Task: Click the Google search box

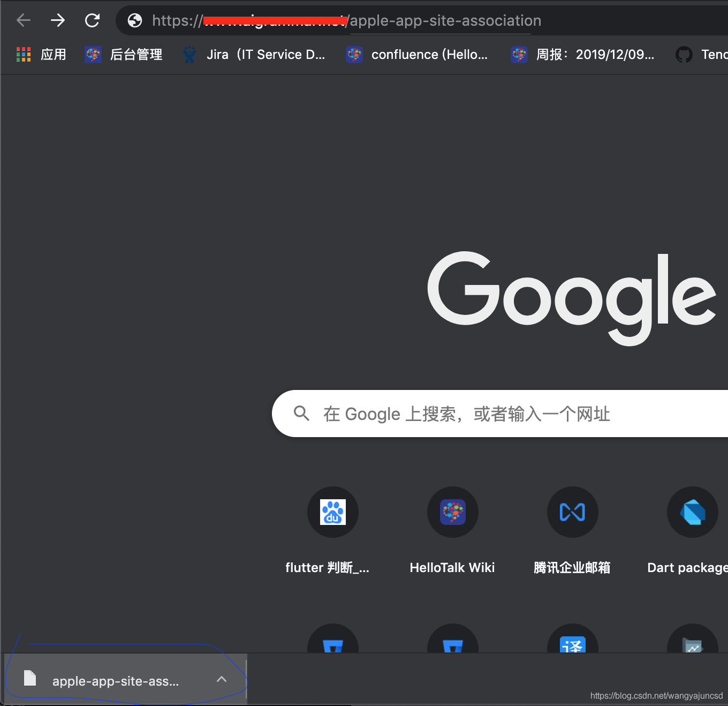Action: click(x=500, y=414)
